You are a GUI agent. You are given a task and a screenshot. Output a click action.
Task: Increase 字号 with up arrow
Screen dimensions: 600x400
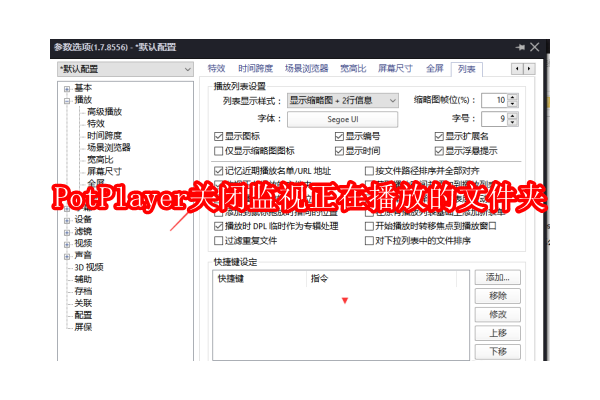tap(513, 115)
